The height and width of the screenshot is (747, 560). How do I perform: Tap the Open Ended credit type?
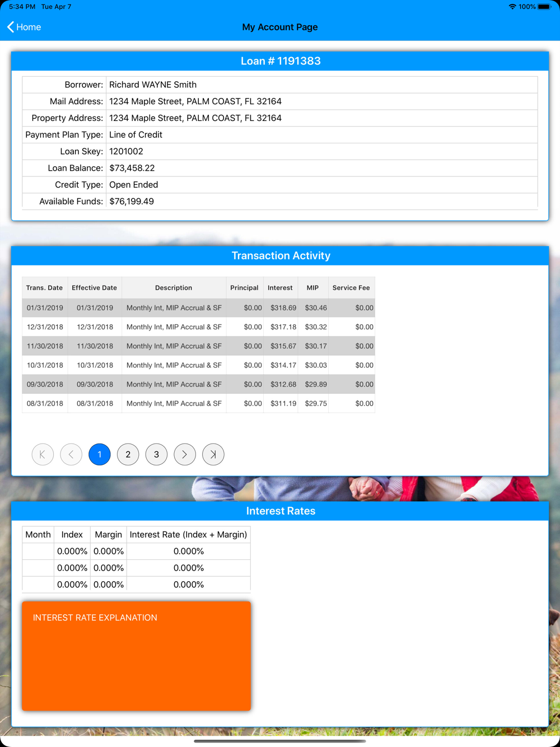tap(133, 185)
